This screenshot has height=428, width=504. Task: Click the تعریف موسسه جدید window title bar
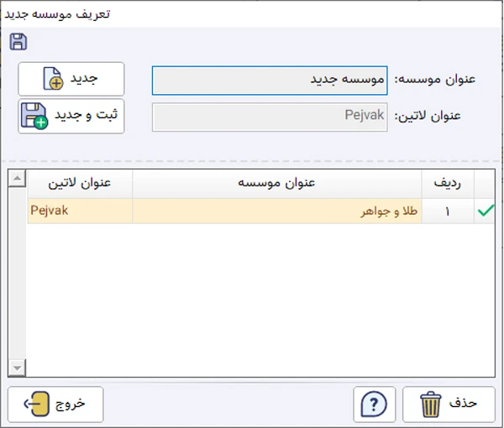(x=252, y=13)
